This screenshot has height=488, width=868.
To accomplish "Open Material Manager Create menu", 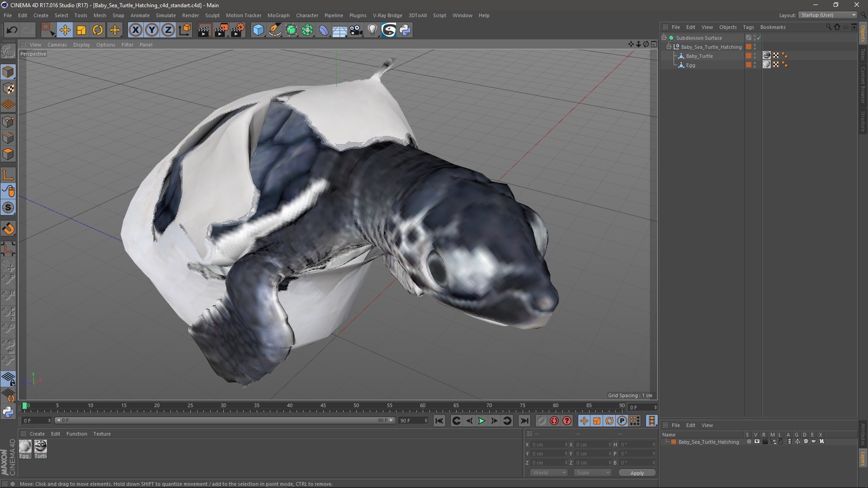I will pyautogui.click(x=37, y=434).
